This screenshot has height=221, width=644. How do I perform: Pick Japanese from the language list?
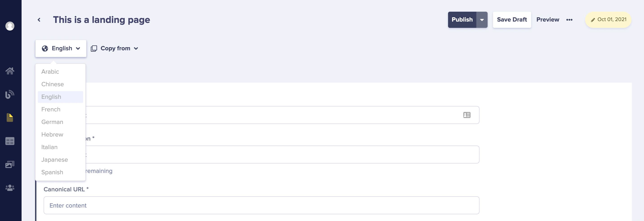55,160
